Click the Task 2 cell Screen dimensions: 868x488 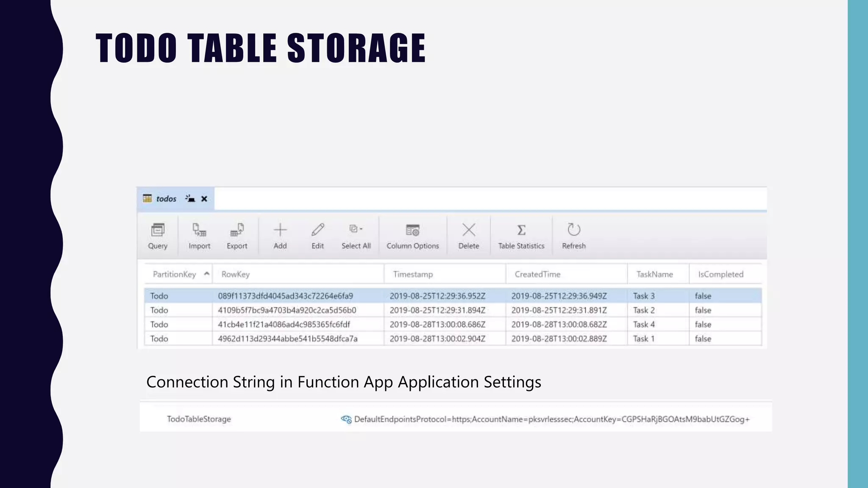(644, 310)
